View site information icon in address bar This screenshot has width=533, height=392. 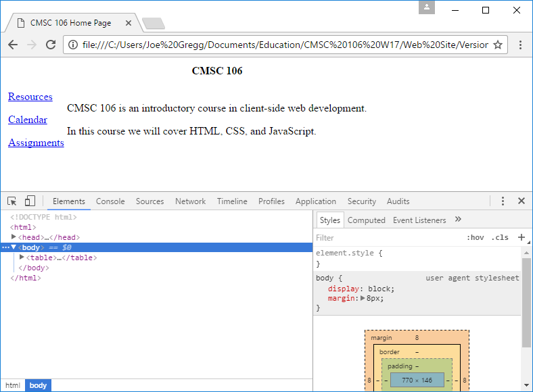[73, 45]
